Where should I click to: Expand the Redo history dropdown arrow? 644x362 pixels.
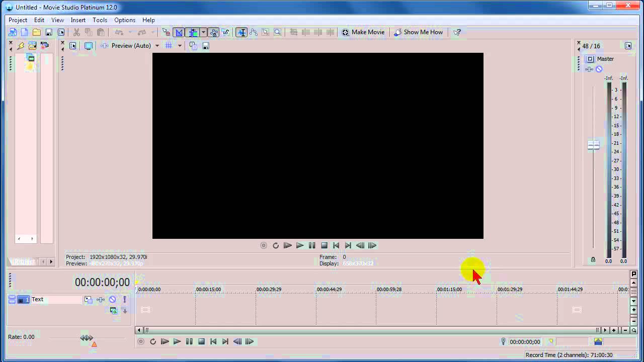coord(153,32)
